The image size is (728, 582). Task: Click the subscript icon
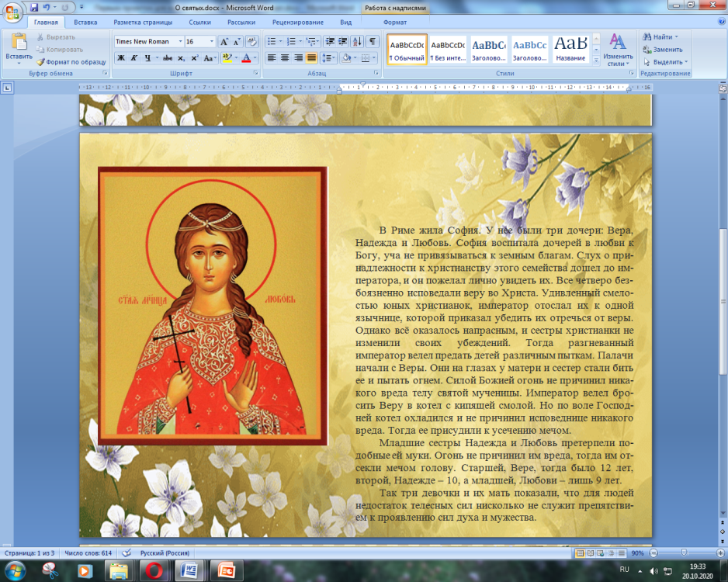182,58
